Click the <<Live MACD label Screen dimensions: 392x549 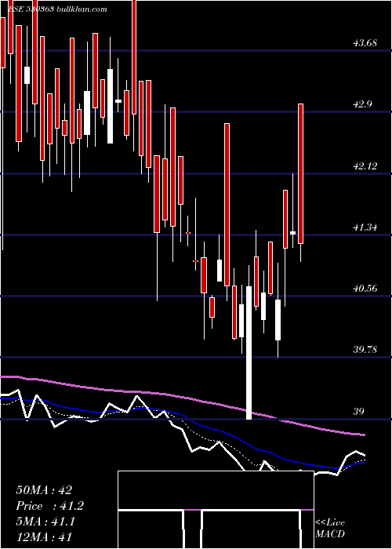(330, 529)
